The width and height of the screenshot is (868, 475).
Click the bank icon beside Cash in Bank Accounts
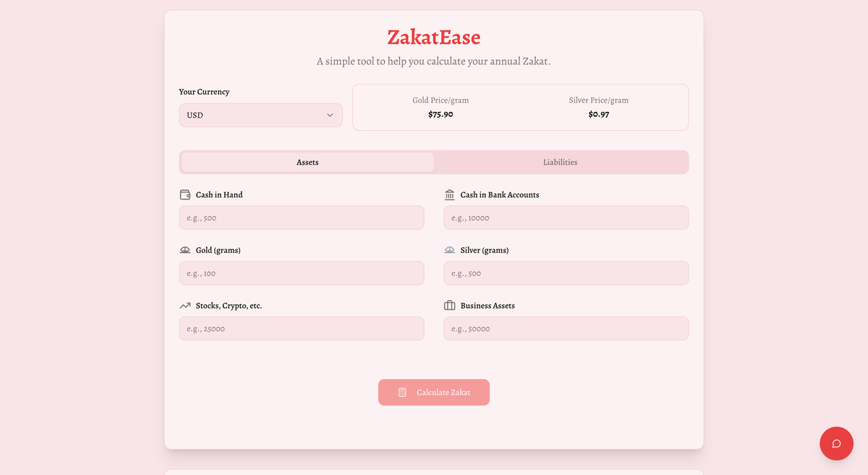(x=449, y=194)
